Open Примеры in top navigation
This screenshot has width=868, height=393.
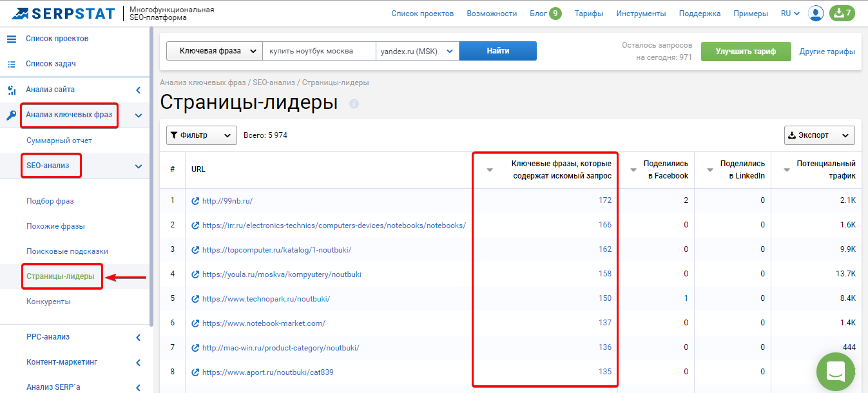click(751, 14)
